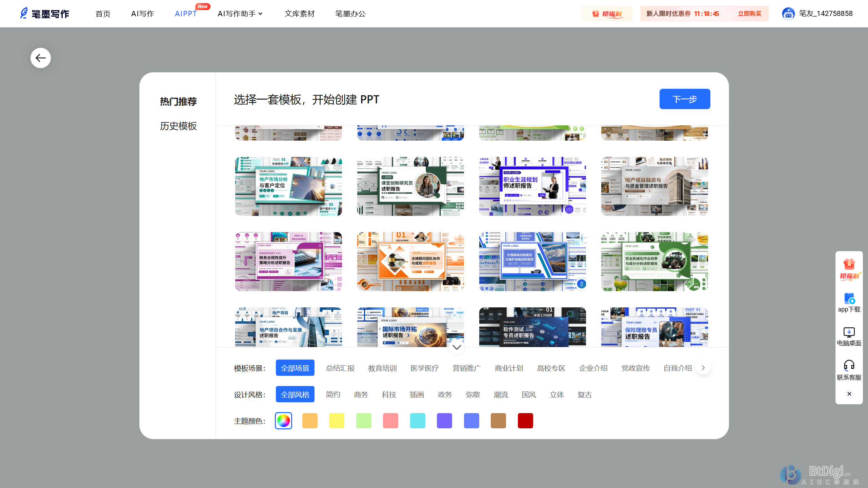Open the 文库素材 menu item
The image size is (868, 488).
pyautogui.click(x=300, y=14)
